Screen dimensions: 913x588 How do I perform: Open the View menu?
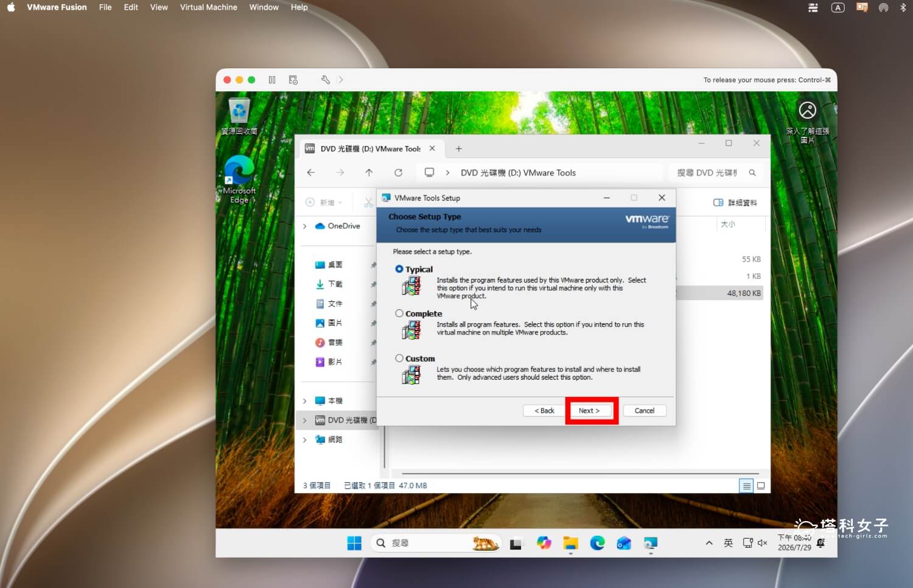(x=159, y=7)
